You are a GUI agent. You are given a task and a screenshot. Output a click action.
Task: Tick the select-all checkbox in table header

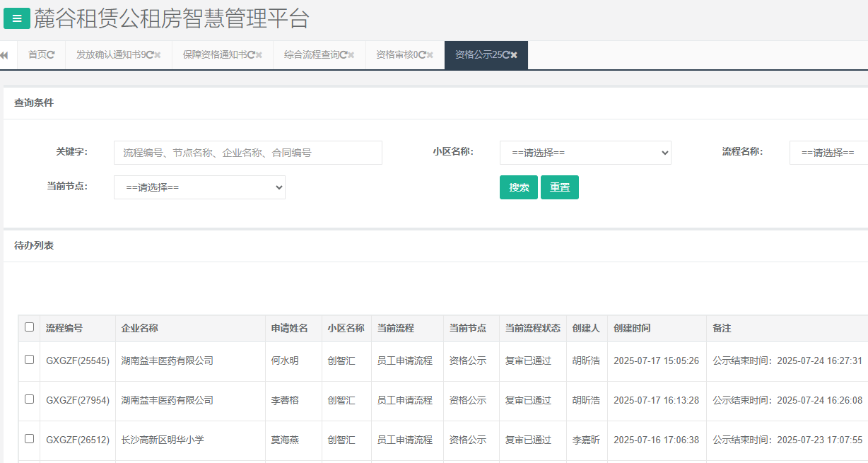[x=29, y=327]
